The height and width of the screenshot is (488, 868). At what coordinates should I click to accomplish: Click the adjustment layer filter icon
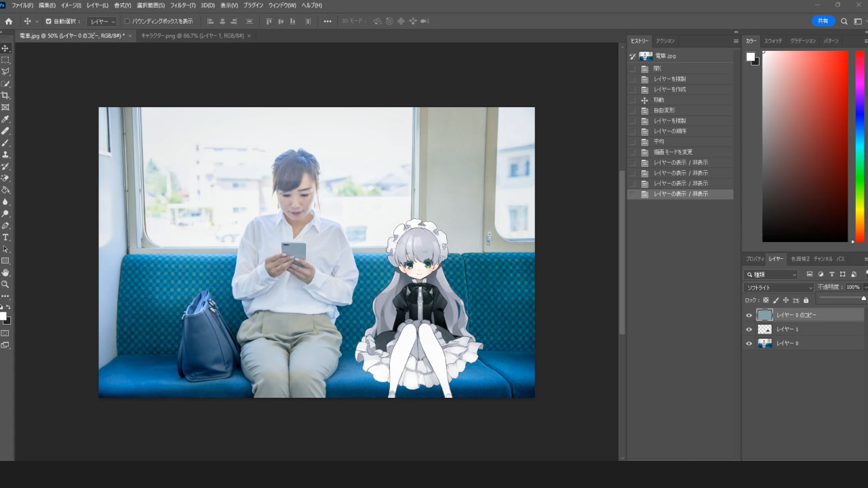(x=821, y=274)
